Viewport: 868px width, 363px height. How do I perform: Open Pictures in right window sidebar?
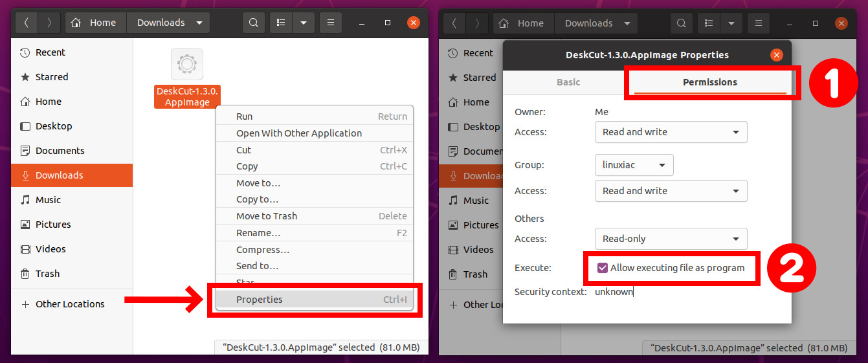tap(471, 225)
